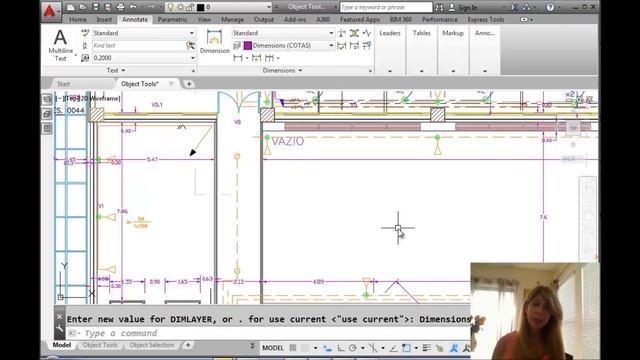Image resolution: width=640 pixels, height=360 pixels.
Task: Click the binoculars search icon in title bar
Action: (439, 7)
